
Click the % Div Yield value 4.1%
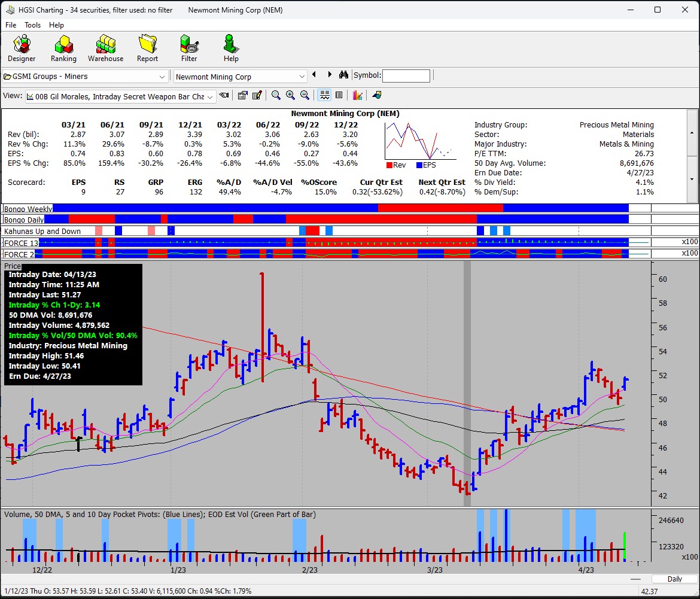(644, 182)
